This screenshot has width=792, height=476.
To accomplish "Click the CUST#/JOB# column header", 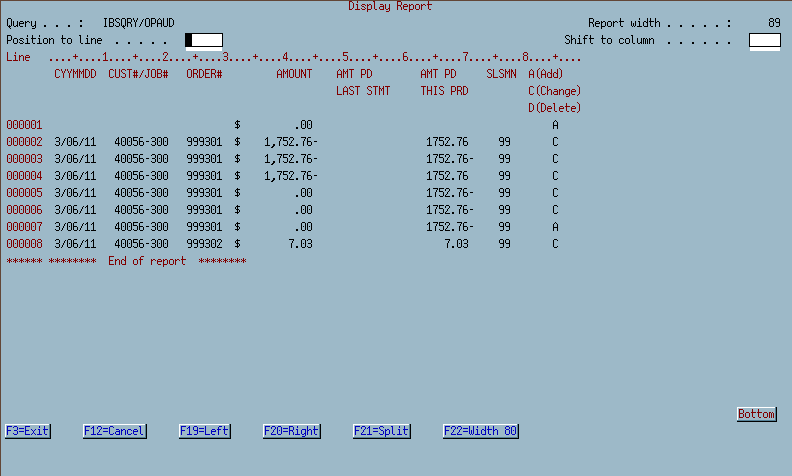I will tap(138, 74).
